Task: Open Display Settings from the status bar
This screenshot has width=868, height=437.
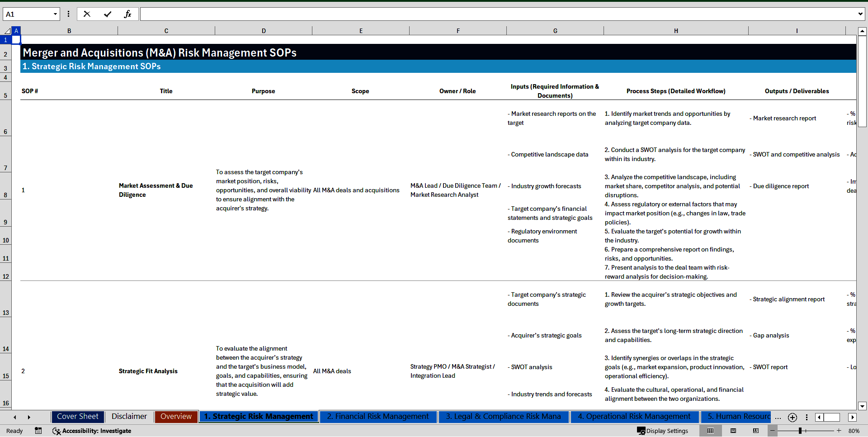Action: pos(662,431)
